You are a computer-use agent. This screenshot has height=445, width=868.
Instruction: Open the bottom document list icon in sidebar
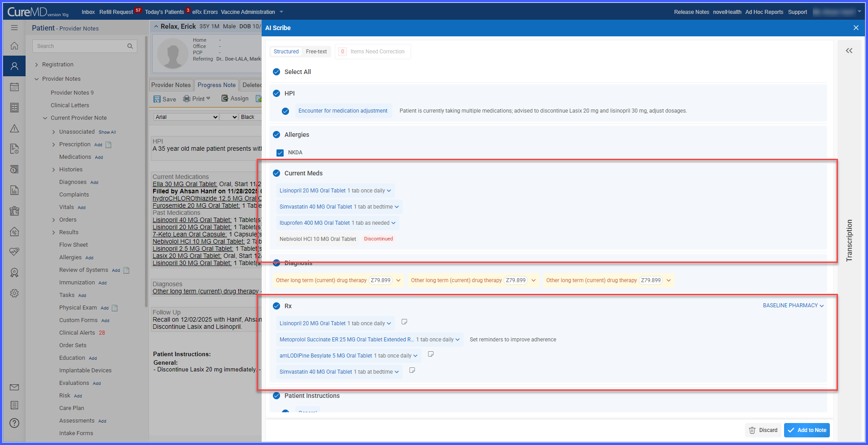[14, 405]
